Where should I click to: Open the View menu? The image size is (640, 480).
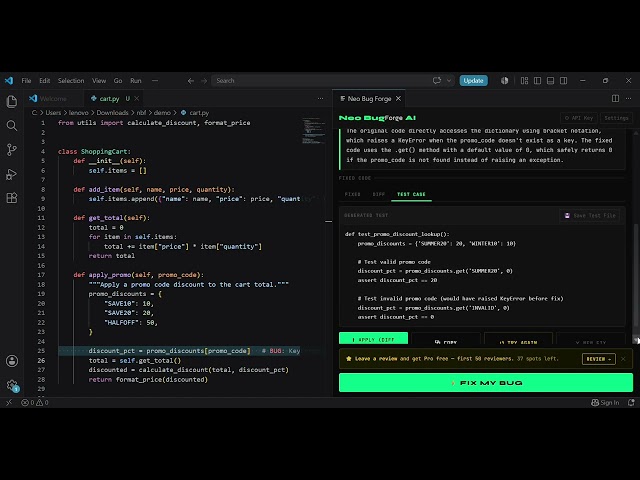coord(99,81)
